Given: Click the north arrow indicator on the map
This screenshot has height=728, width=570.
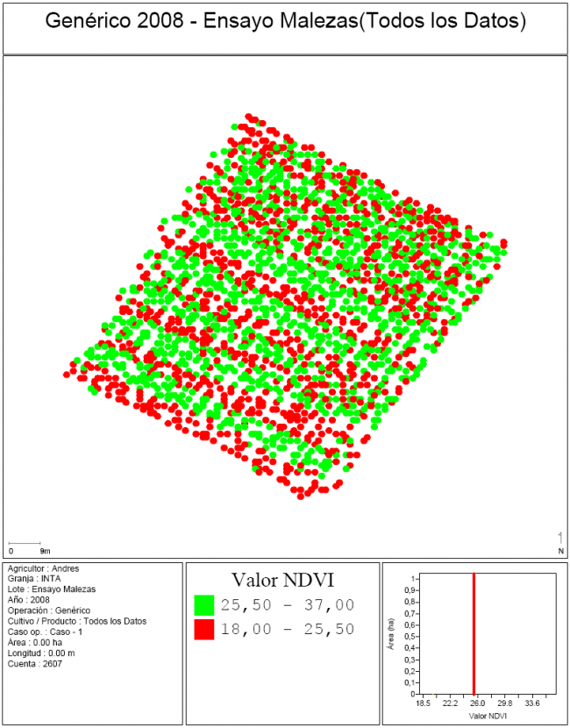Looking at the screenshot, I should tap(560, 541).
